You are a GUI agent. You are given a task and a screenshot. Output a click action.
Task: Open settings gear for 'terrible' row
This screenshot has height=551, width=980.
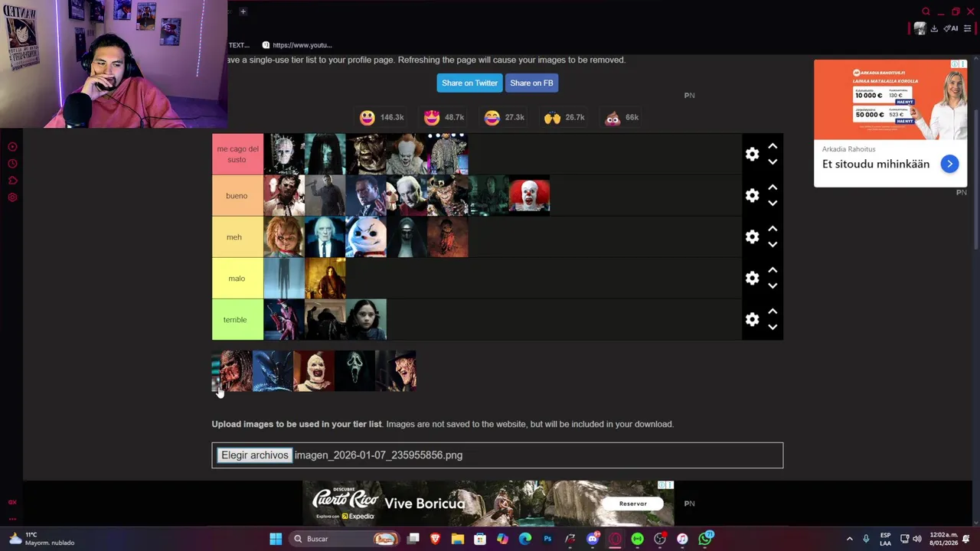pos(752,320)
